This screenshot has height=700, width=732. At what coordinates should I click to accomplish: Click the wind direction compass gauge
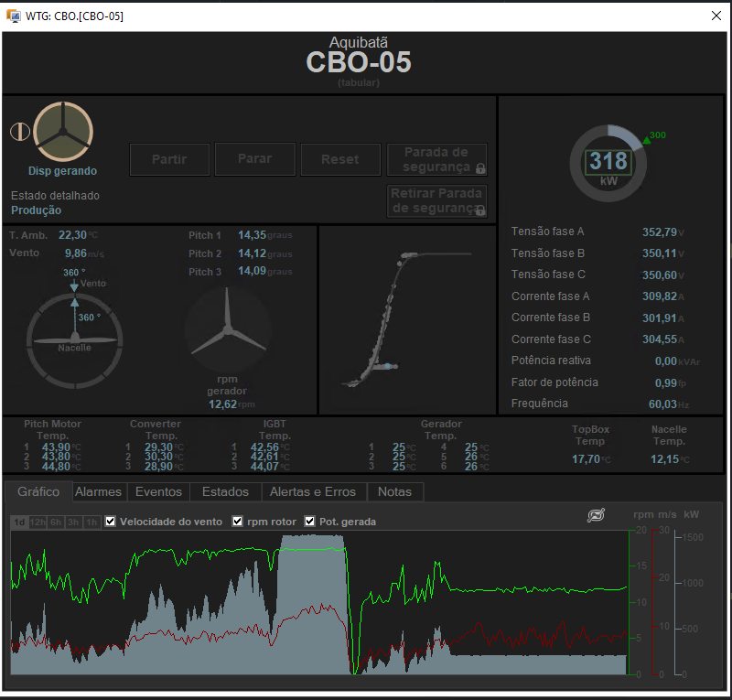(75, 341)
